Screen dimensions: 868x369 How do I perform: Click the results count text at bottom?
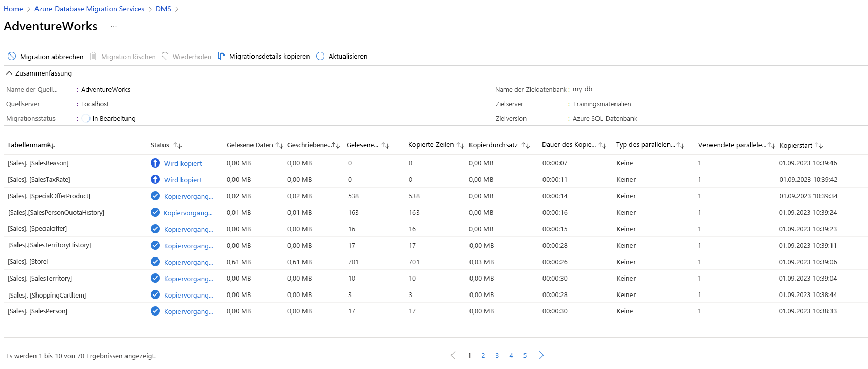[x=81, y=356]
